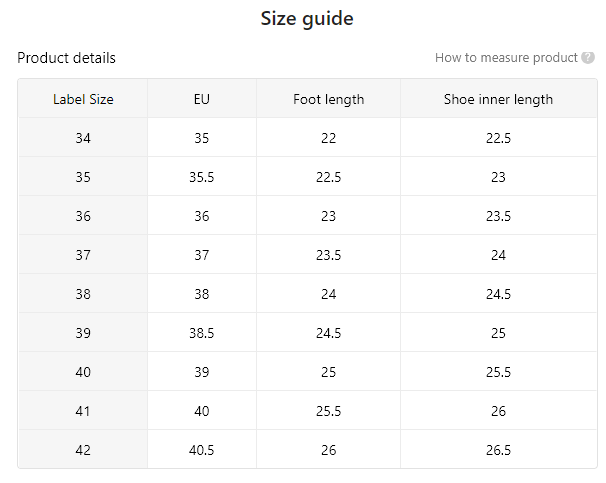Click shoe inner length 25.5 cell
Viewport: 606px width, 483px height.
[499, 372]
